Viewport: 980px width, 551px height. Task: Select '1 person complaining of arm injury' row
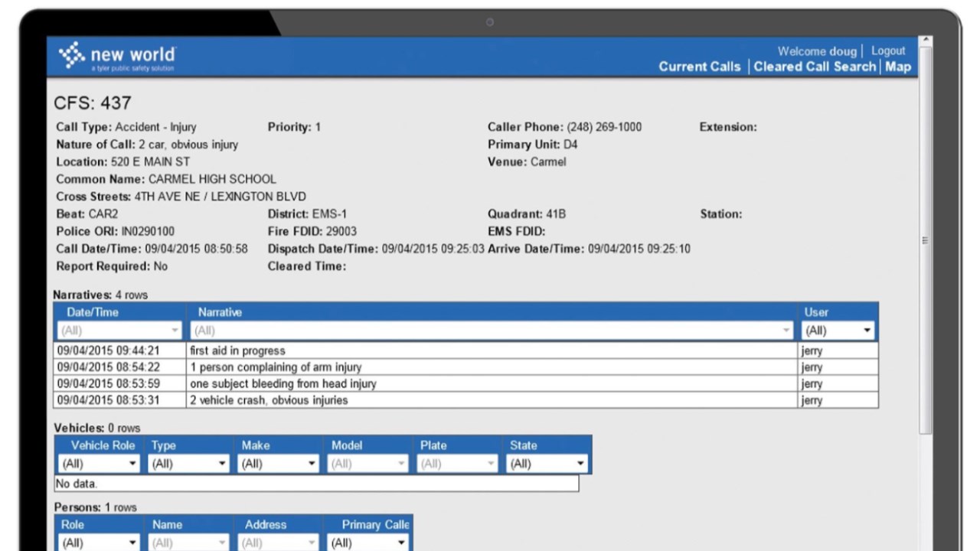click(x=465, y=367)
